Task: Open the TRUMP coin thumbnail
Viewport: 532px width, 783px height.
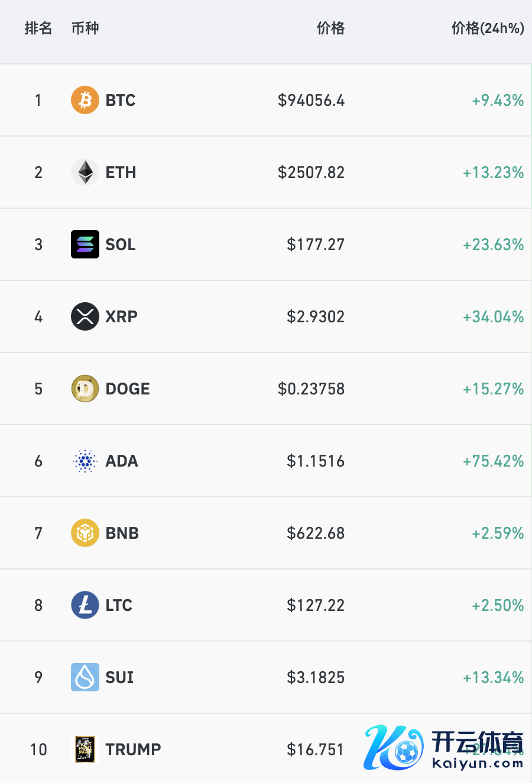Action: [x=85, y=749]
